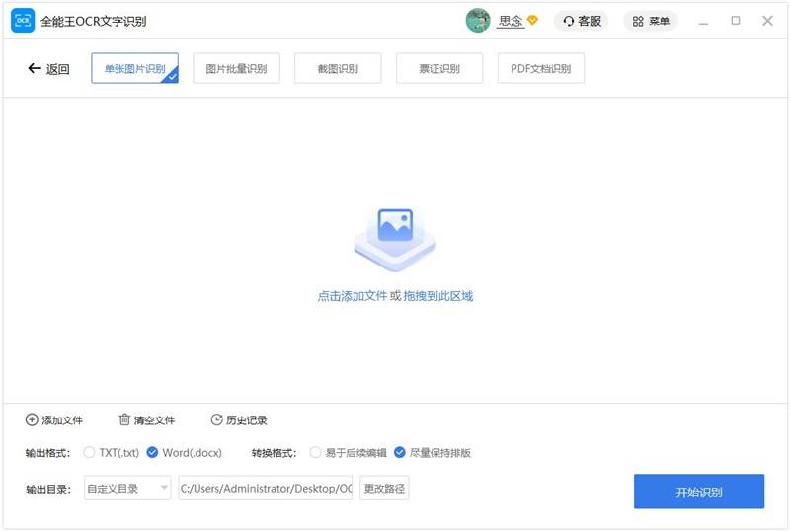Open the 菜单 menu button
This screenshot has width=790, height=532.
point(651,21)
